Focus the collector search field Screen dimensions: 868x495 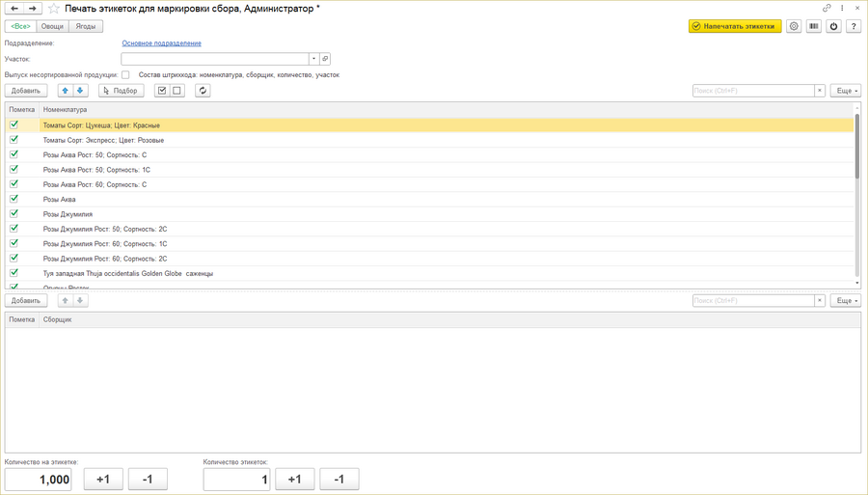pos(753,300)
